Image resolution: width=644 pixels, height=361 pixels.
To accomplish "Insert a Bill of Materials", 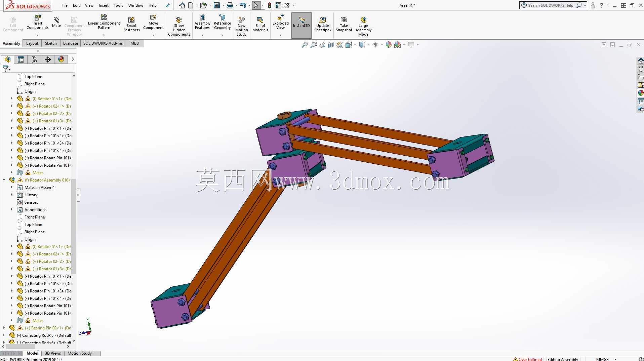I will (260, 25).
